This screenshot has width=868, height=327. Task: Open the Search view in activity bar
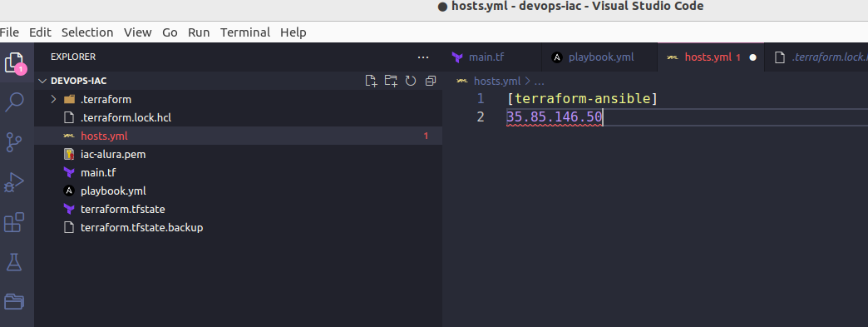coord(14,102)
